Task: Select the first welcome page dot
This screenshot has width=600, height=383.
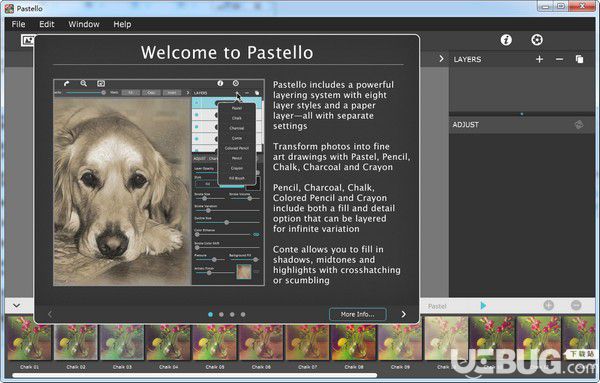Action: [x=210, y=315]
